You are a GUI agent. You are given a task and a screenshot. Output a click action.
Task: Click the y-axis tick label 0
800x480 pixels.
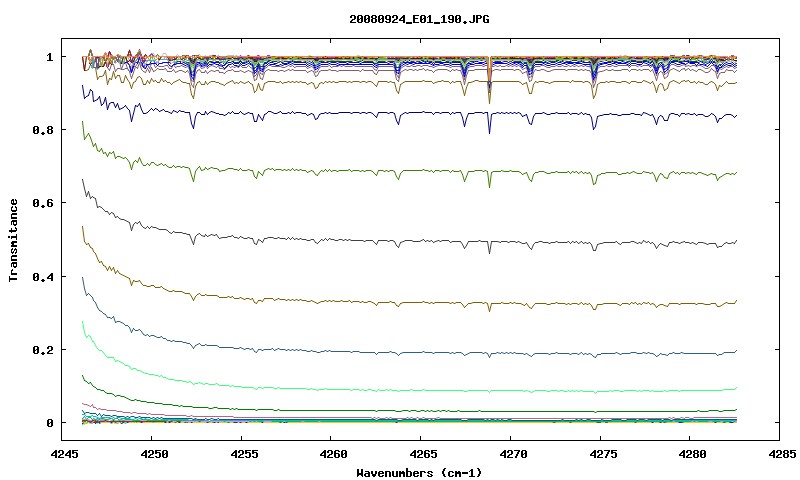pos(49,423)
